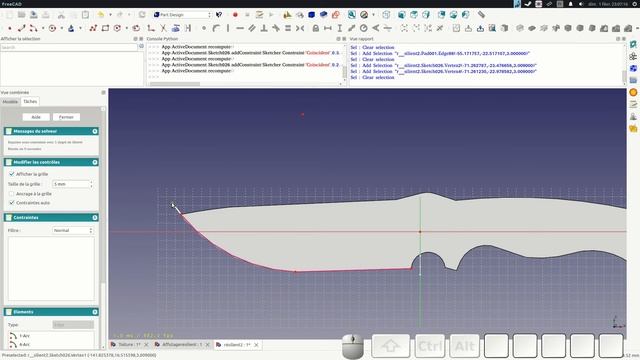Screen dimensions: 640x360
Task: Apply Coincident constraint
Action: [x=204, y=28]
